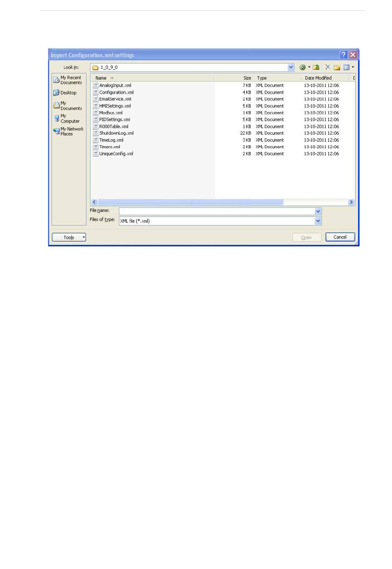Image resolution: width=392 pixels, height=569 pixels.
Task: Expand the File name dropdown
Action: pos(318,211)
